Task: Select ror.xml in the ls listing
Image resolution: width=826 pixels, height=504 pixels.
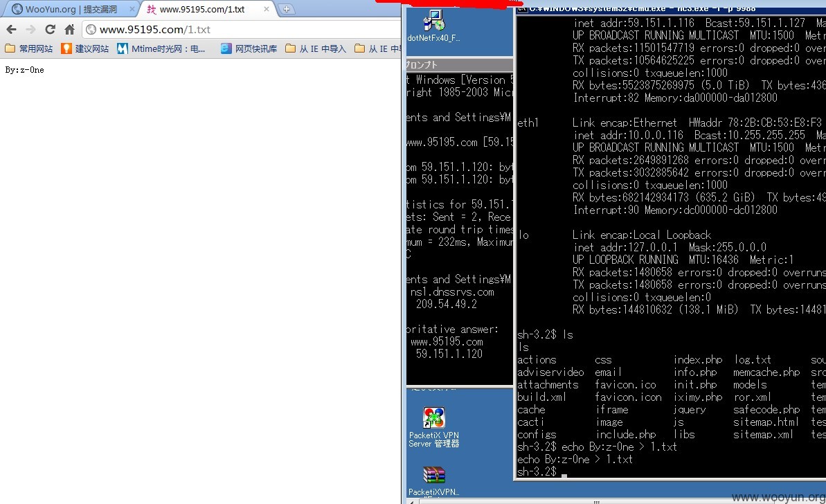Action: [752, 397]
